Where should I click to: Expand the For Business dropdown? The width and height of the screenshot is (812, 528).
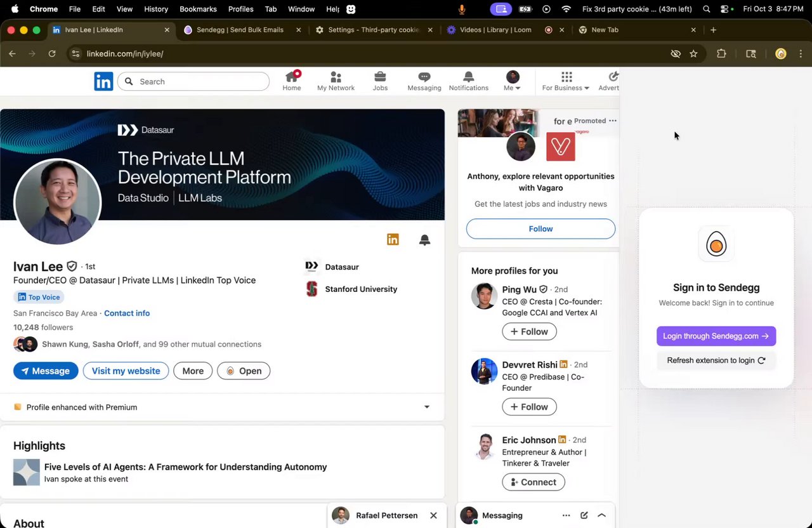(x=566, y=81)
